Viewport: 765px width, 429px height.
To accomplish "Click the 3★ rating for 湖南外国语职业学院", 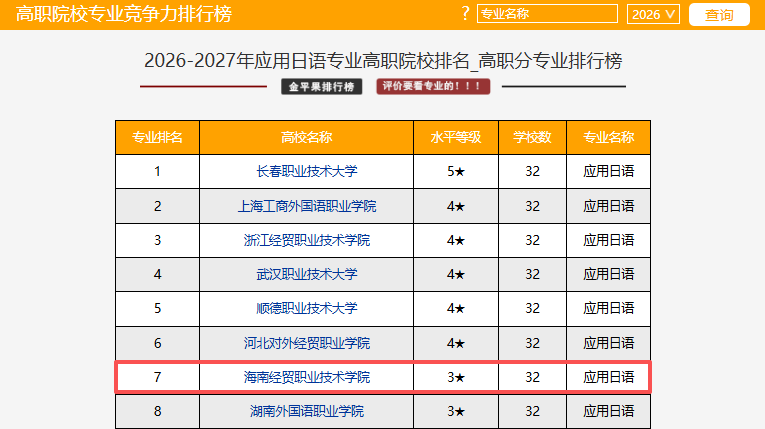I will (x=456, y=411).
